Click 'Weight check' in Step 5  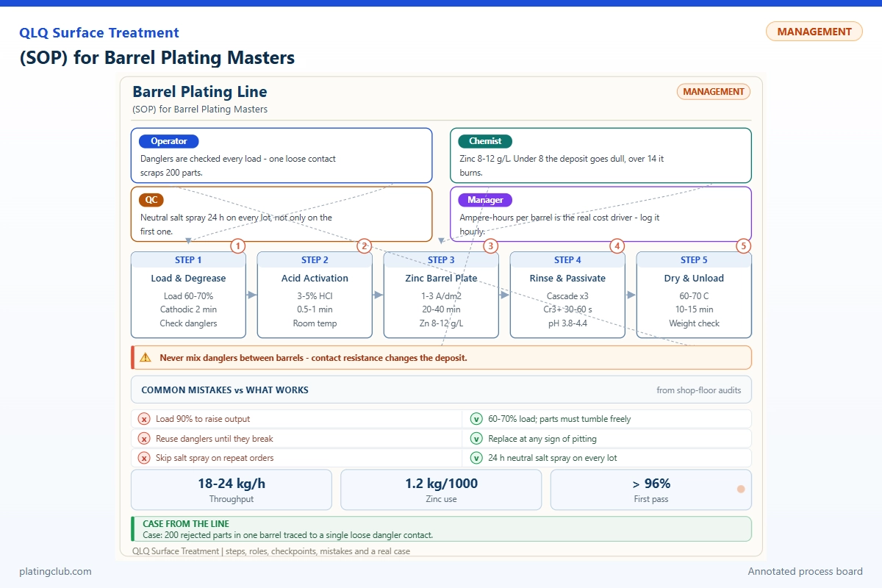pos(694,323)
